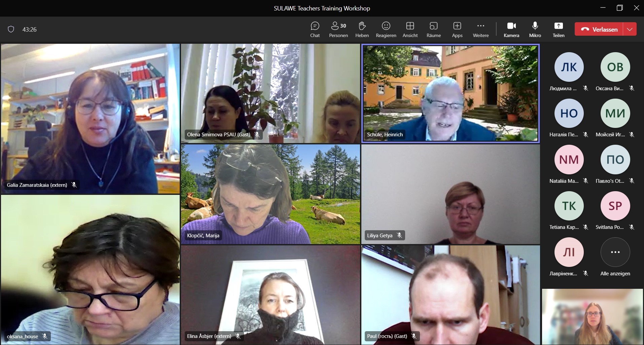Select the SP participant avatar
This screenshot has height=345, width=644.
pyautogui.click(x=615, y=206)
